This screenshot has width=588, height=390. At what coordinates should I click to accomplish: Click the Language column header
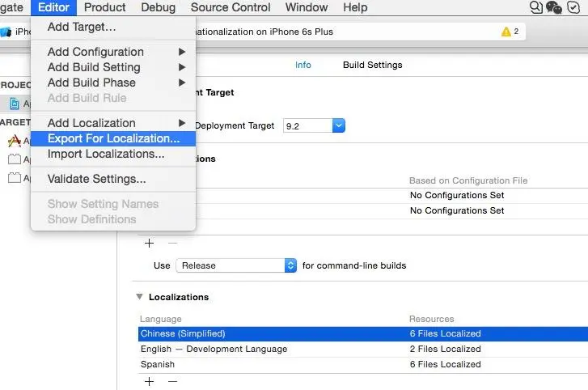click(160, 319)
